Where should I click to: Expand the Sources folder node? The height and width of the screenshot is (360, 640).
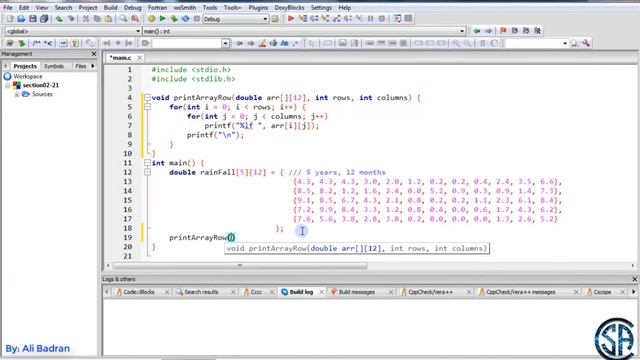(17, 94)
